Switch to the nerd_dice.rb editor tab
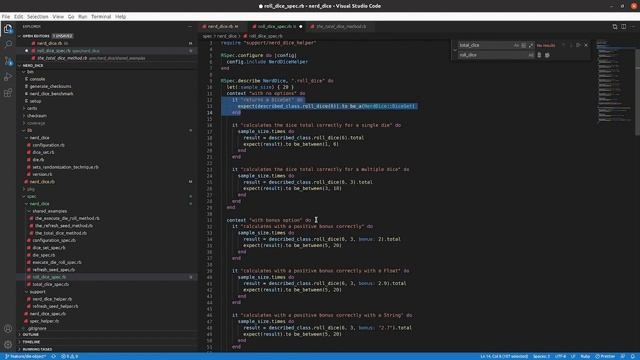The width and height of the screenshot is (640, 360). click(222, 27)
